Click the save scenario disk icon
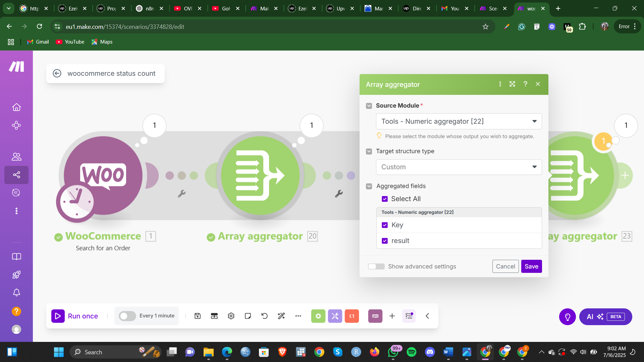This screenshot has width=644, height=362. click(x=198, y=316)
